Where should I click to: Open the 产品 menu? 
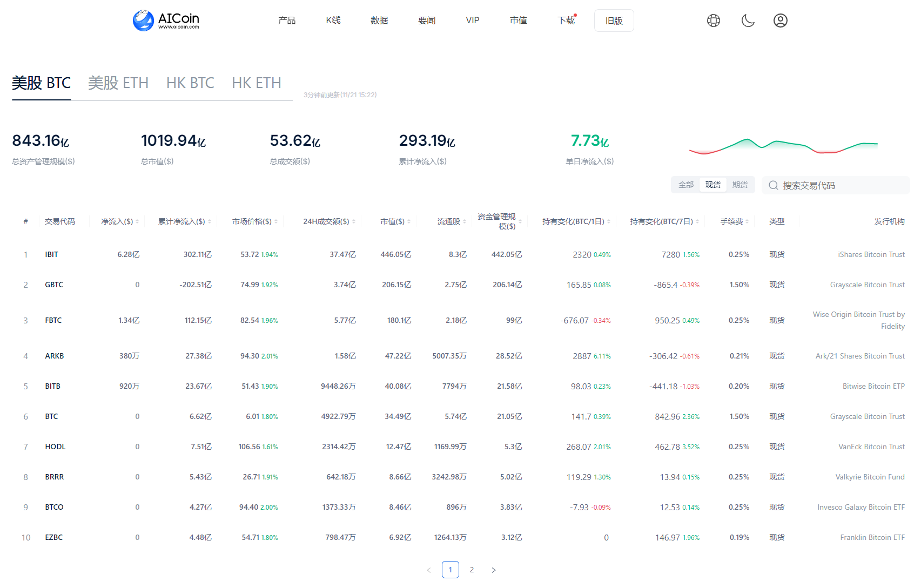pyautogui.click(x=287, y=21)
